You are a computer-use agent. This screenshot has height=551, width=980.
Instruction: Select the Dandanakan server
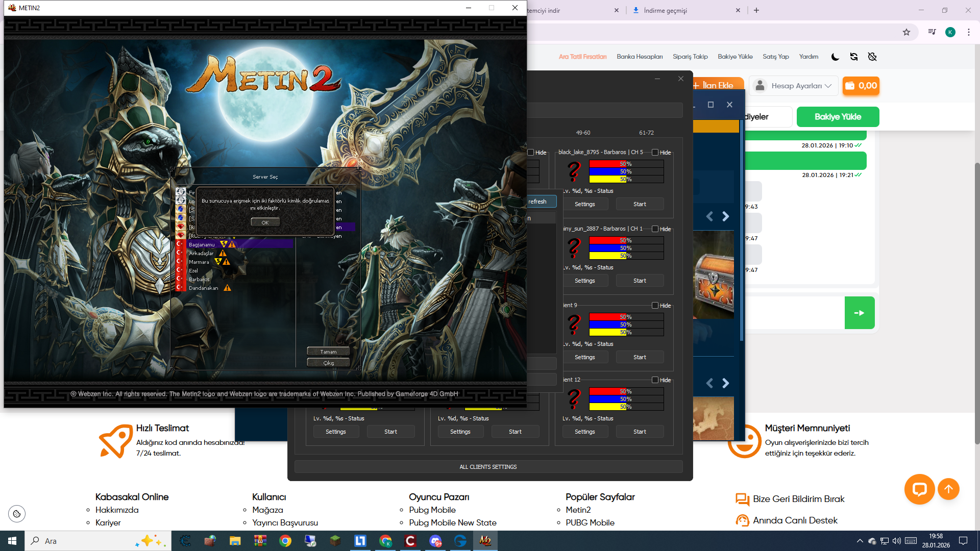[x=203, y=288]
